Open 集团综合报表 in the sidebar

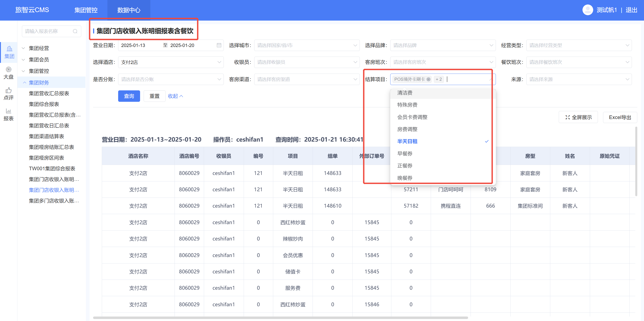(x=44, y=104)
